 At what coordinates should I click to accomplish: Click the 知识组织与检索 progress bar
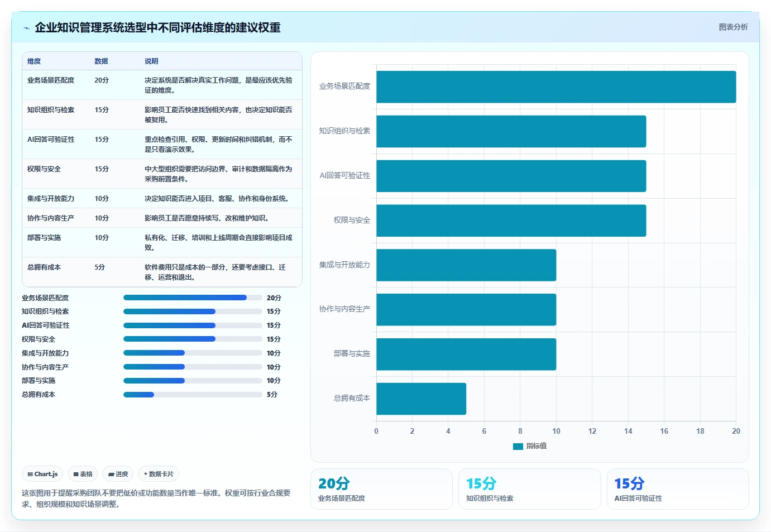coord(193,311)
